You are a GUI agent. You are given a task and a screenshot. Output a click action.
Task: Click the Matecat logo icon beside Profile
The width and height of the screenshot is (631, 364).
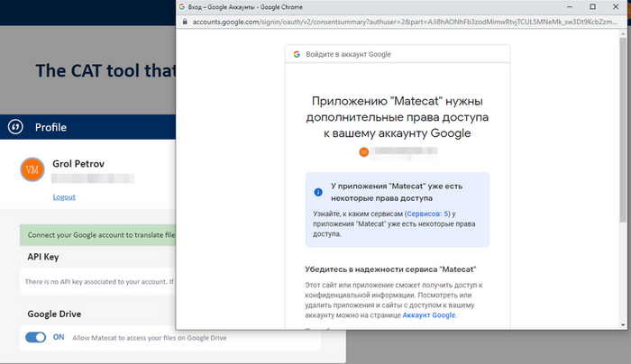coord(14,127)
